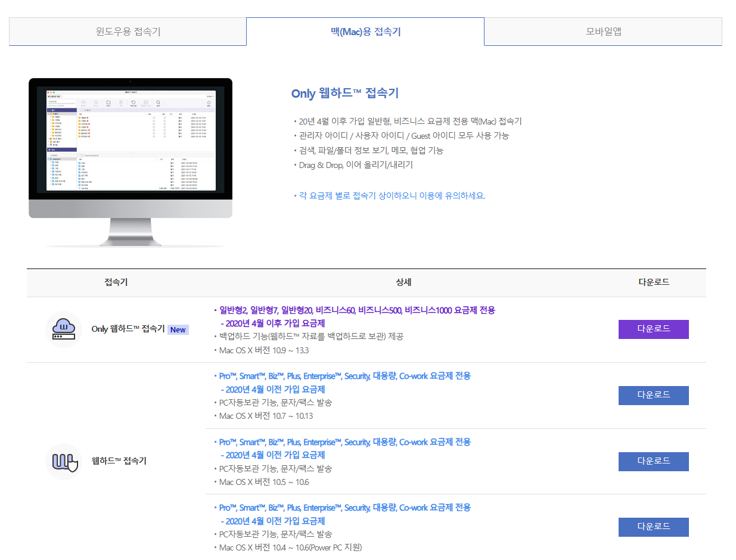The image size is (736, 560).
Task: Click the '웹하드™ 접속기' row label
Action: point(119,461)
